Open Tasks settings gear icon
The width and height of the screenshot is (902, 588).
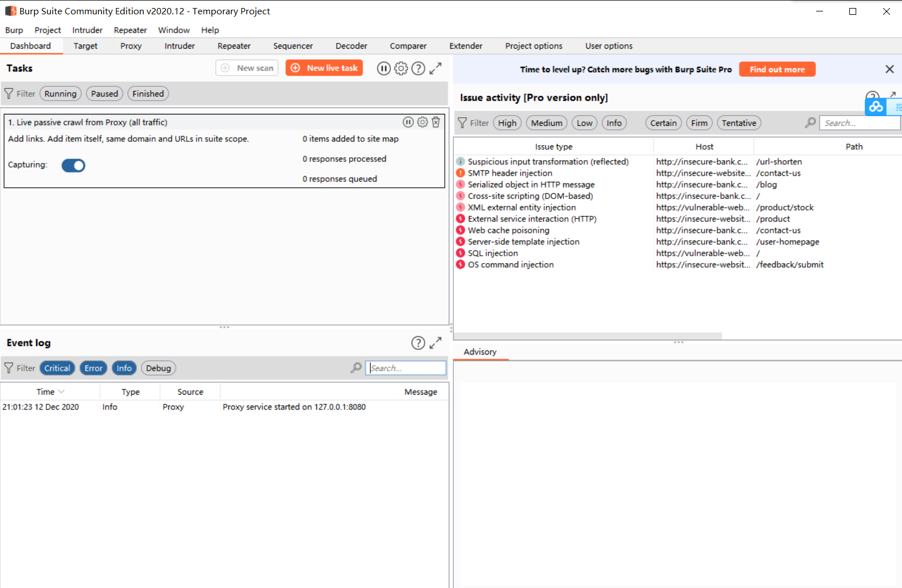(401, 69)
